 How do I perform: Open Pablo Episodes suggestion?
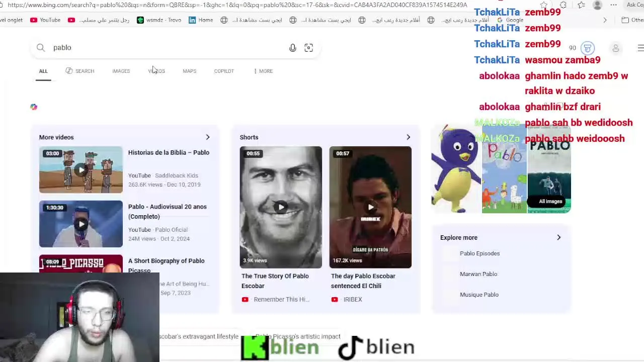479,253
